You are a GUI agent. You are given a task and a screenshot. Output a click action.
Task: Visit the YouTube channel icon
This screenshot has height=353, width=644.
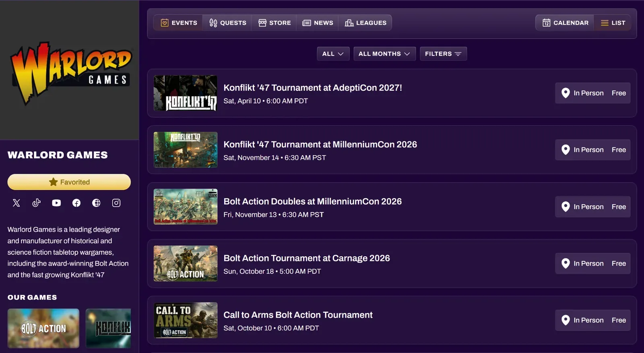56,203
